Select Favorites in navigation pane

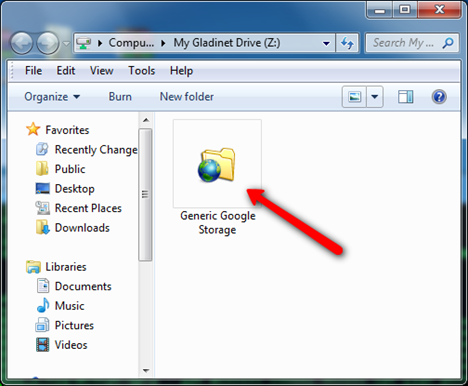67,130
